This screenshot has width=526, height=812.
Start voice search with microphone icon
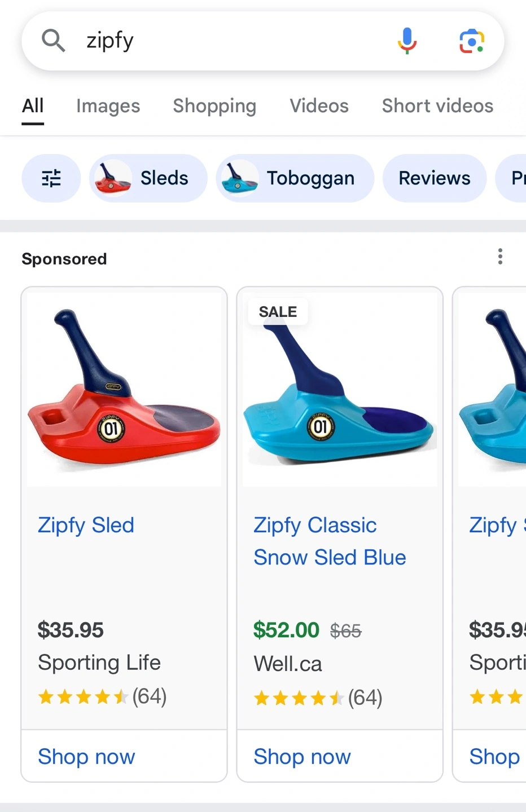point(406,41)
